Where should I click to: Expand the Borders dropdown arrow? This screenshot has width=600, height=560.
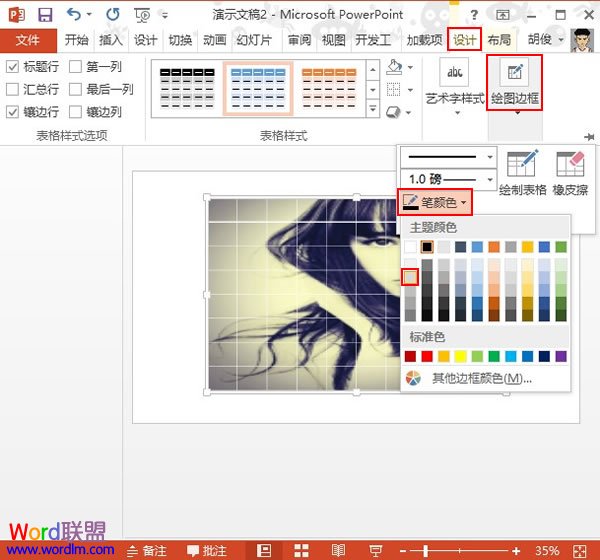(x=411, y=90)
